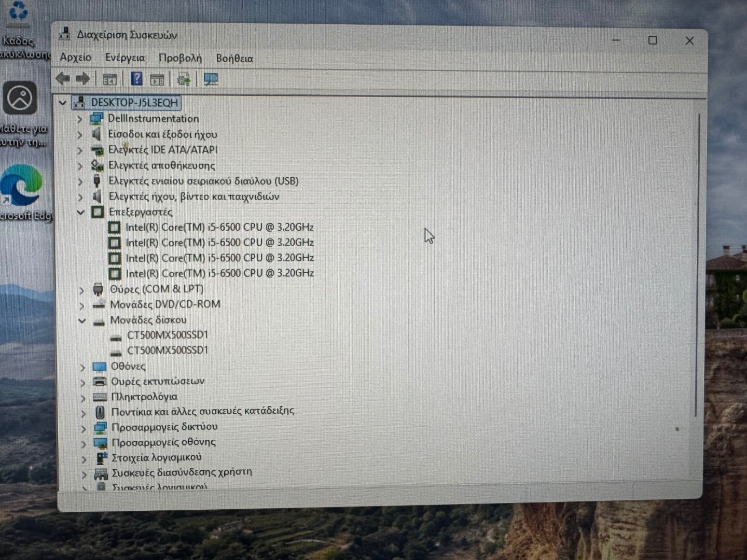
Task: Click the audio inputs speaker icon
Action: (96, 134)
